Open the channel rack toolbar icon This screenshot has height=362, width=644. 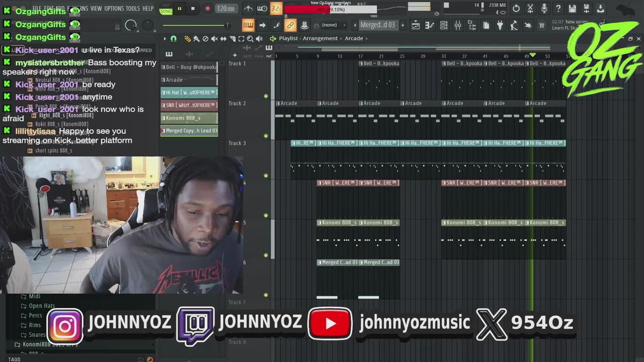[444, 25]
